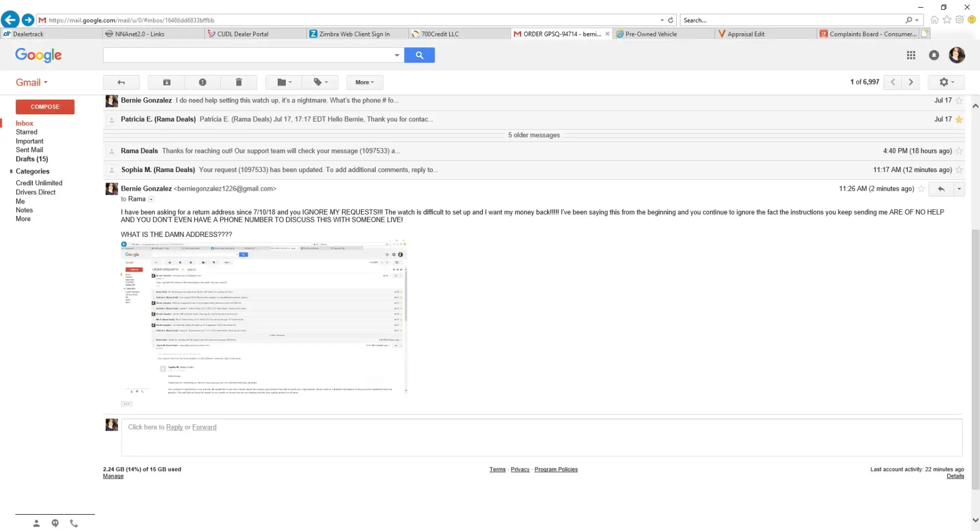Show search options dropdown arrow
The width and height of the screenshot is (980, 531).
click(397, 55)
